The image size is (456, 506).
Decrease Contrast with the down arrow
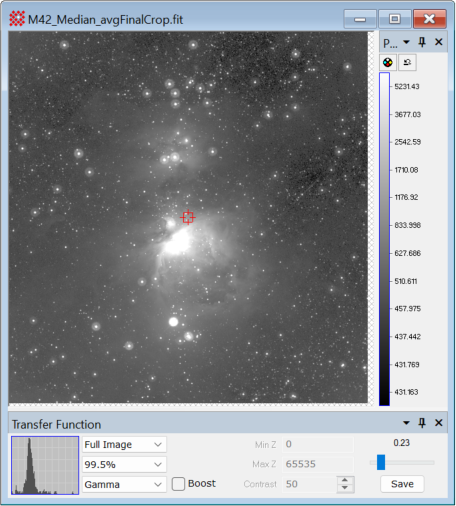point(345,488)
